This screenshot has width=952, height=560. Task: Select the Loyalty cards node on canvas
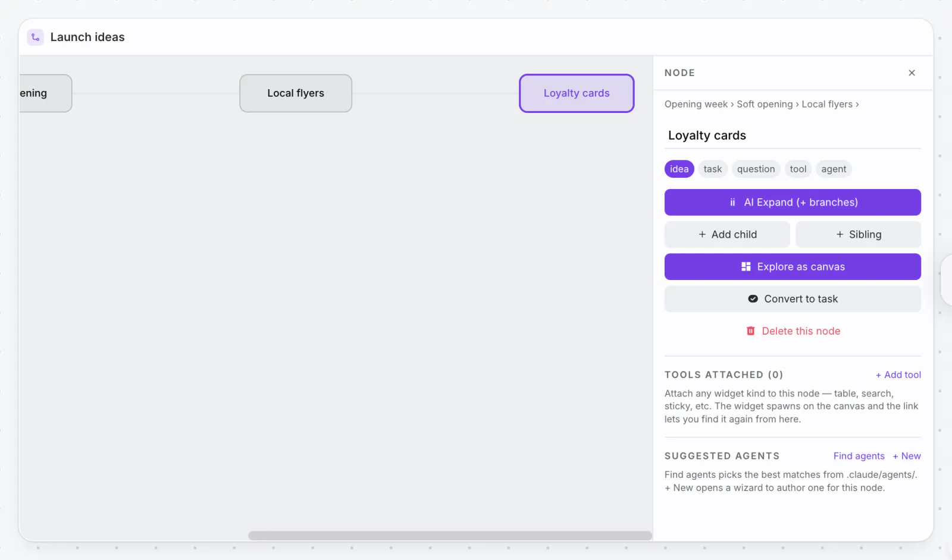(x=577, y=93)
